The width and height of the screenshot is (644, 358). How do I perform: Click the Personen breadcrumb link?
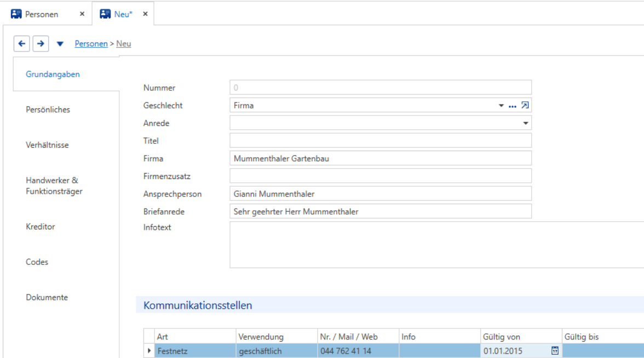(x=91, y=44)
